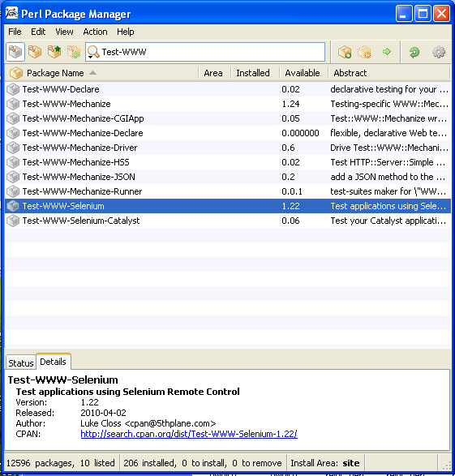Viewport: 455px width, 476px height.
Task: Run marked actions green arrow
Action: pos(387,52)
